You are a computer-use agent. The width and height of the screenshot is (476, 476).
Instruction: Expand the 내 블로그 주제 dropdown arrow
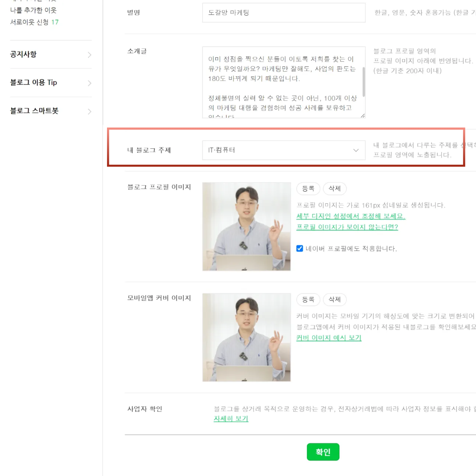[356, 150]
